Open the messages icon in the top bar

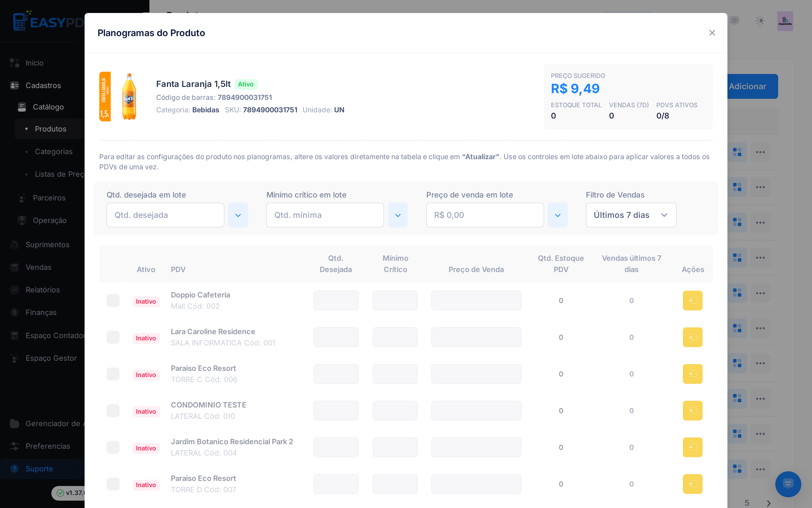coord(734,21)
